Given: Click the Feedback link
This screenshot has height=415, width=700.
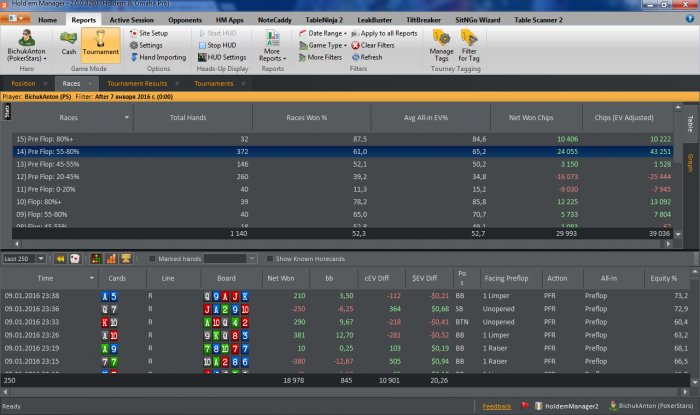Looking at the screenshot, I should [497, 406].
